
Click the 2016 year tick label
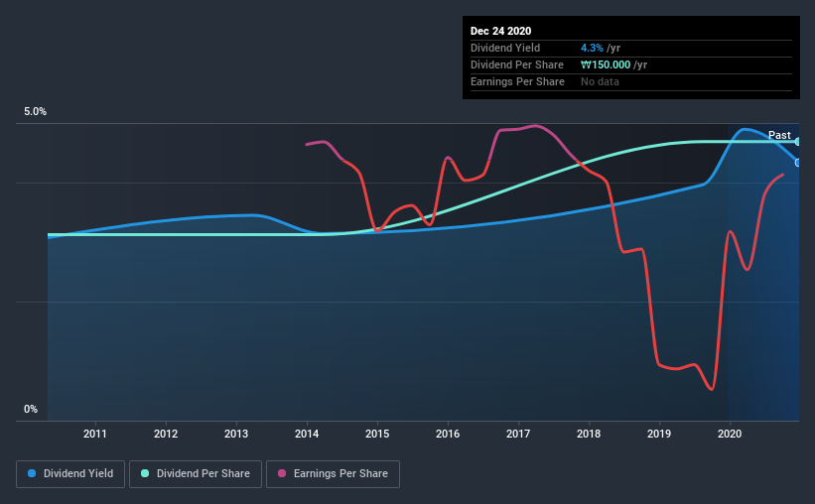448,434
